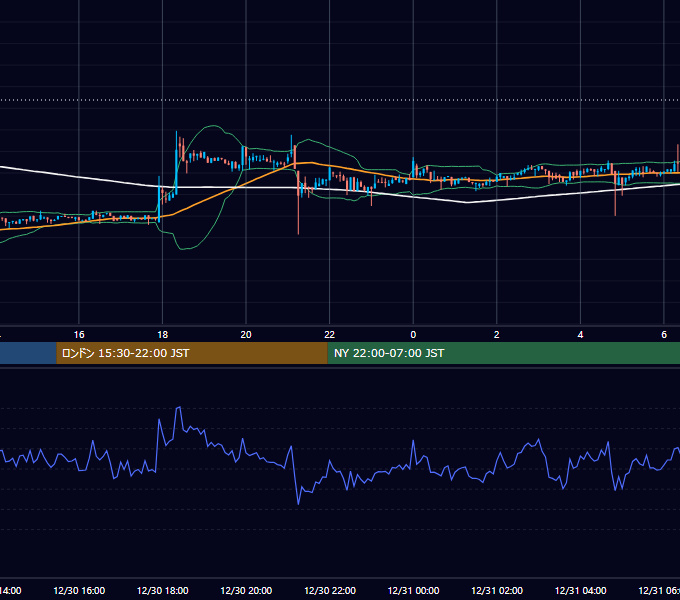The width and height of the screenshot is (680, 600).
Task: Click the 12/30 22:00 date label
Action: pos(330,590)
